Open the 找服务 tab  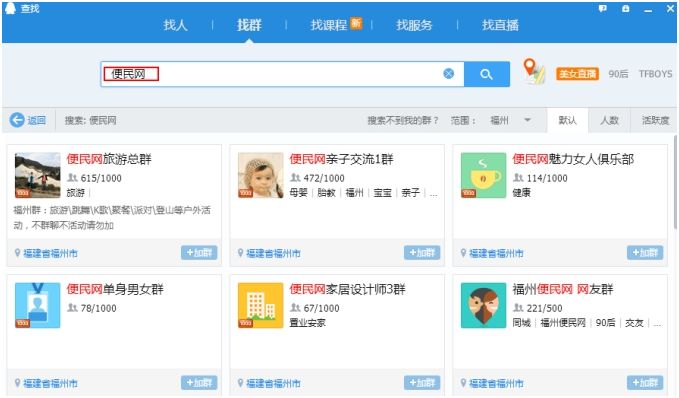click(414, 25)
